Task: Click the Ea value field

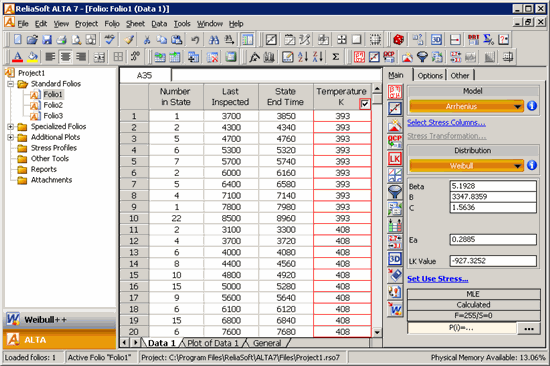Action: point(493,240)
